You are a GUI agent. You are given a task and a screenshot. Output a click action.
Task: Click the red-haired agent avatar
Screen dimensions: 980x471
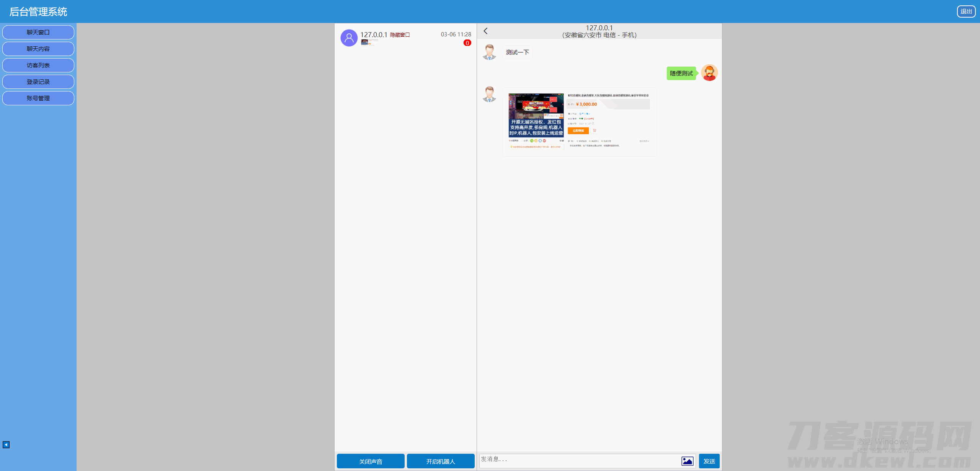[x=709, y=73]
